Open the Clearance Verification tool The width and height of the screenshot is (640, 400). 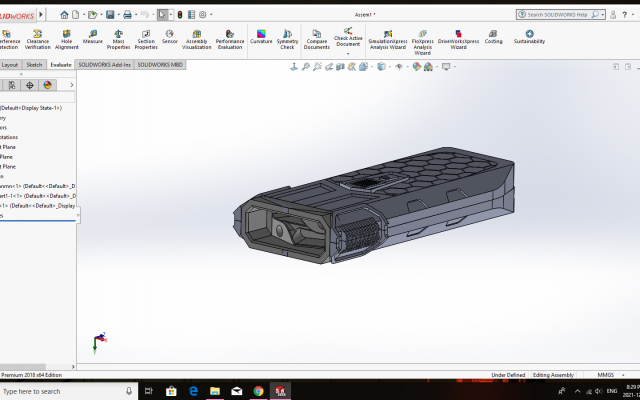[38, 40]
